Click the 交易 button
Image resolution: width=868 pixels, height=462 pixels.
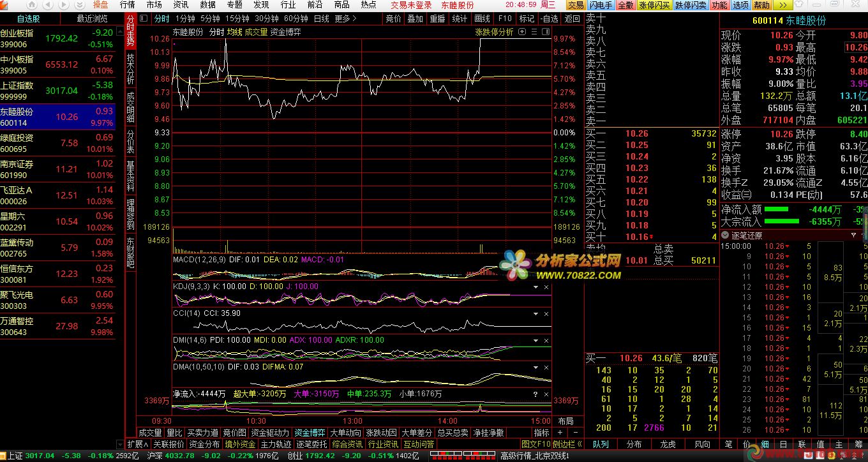(576, 5)
